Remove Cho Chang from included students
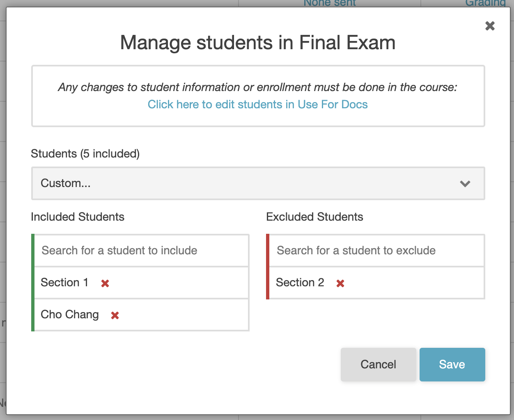514x420 pixels. tap(114, 315)
